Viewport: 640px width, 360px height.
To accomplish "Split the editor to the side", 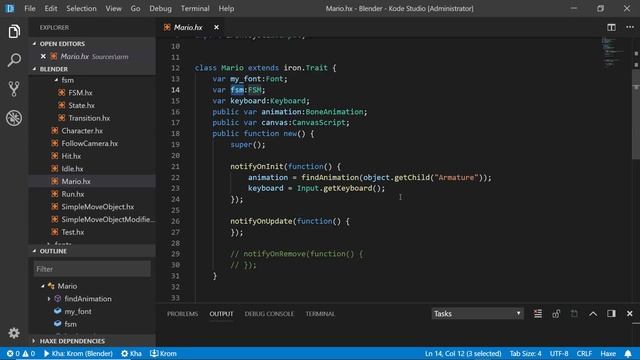I will (611, 27).
